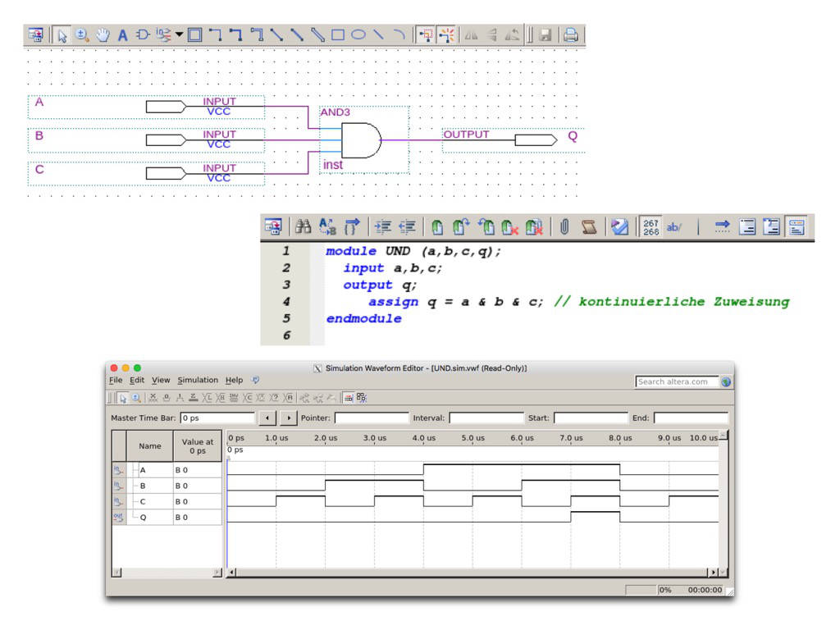Select the Hand pan tool
Image resolution: width=840 pixels, height=630 pixels.
(x=103, y=34)
